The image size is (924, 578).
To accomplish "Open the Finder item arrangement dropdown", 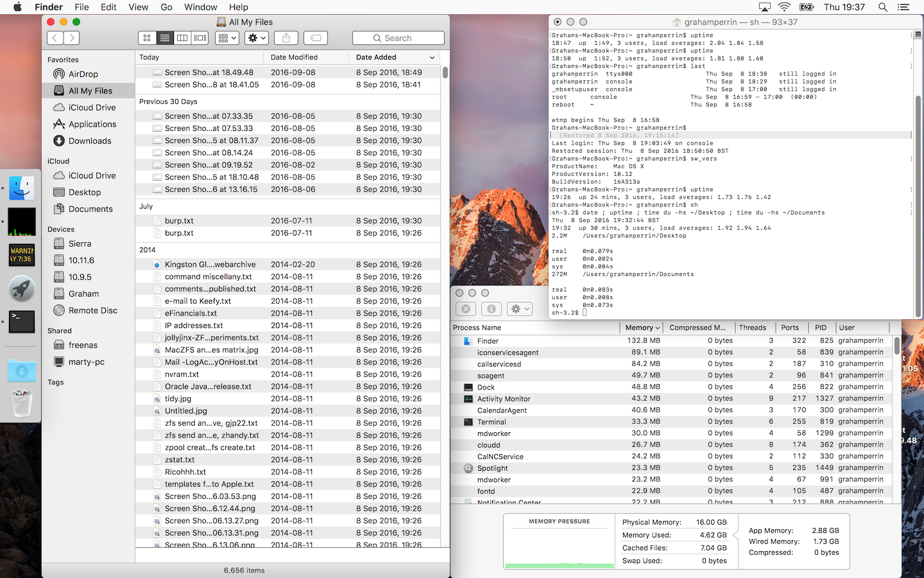I will click(227, 38).
